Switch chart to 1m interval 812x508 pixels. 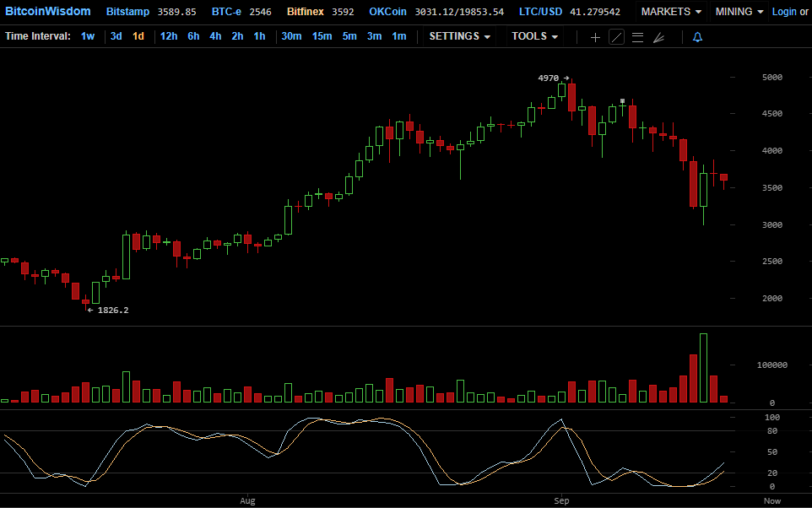(x=398, y=36)
